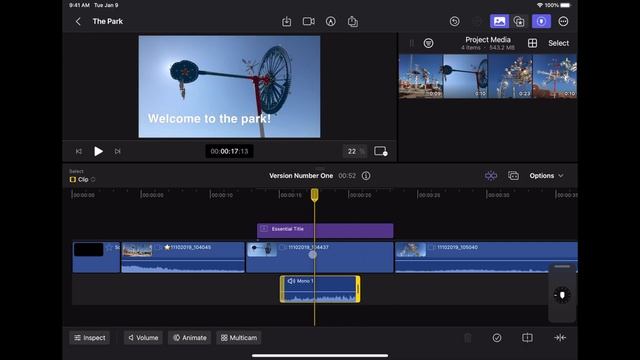The image size is (640, 360).
Task: Open the 22% viewer zoom dropdown
Action: tap(354, 151)
